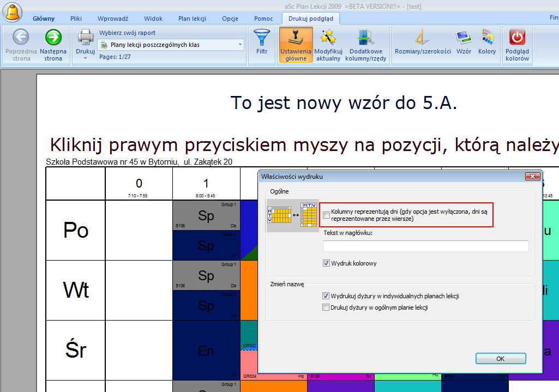Click the En lesson cell on Śr
Viewport: 559px width, 392px height.
click(x=206, y=351)
